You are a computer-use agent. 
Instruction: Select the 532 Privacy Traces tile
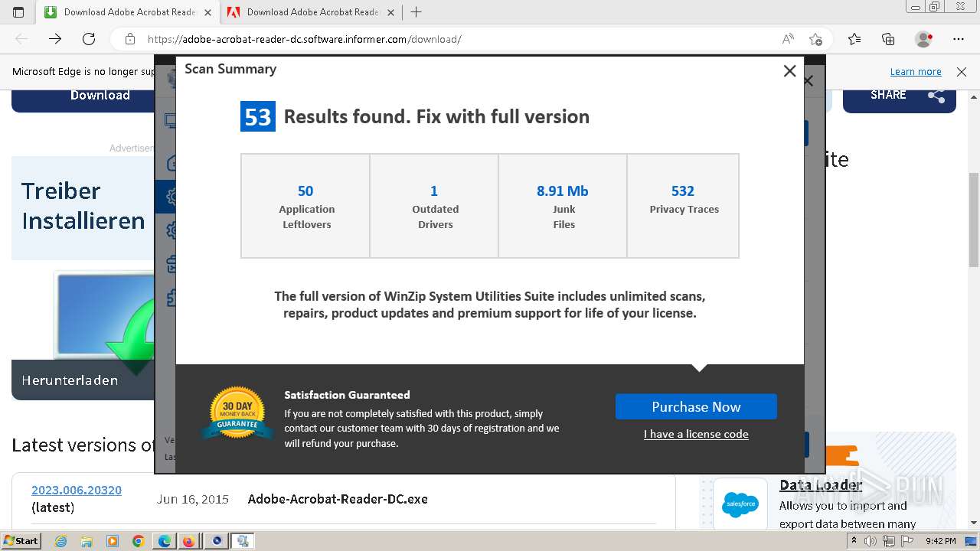tap(683, 206)
